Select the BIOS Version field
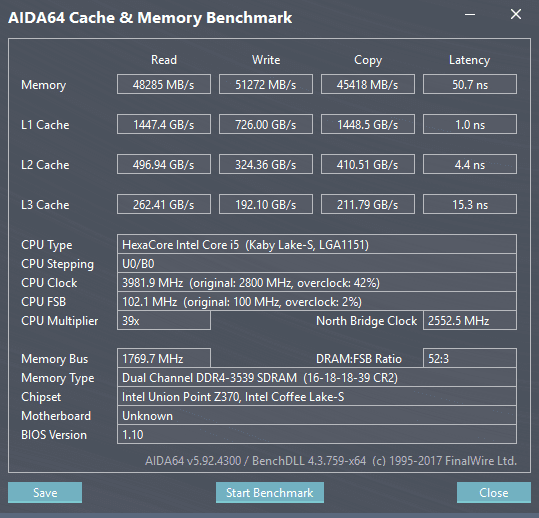 [317, 434]
